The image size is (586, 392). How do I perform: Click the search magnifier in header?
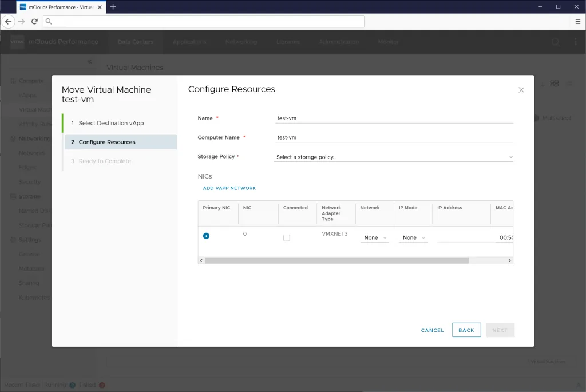pos(555,42)
